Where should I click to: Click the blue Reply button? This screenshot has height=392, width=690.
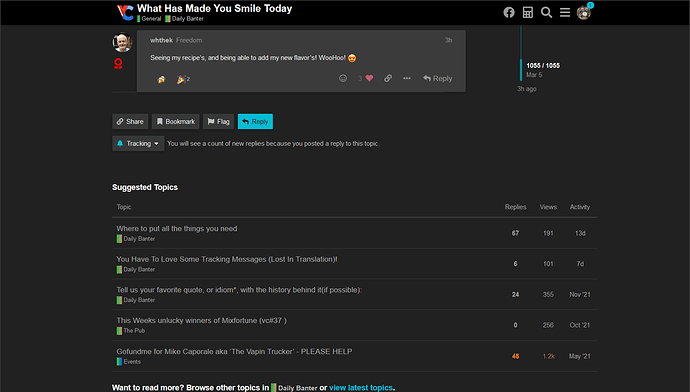(x=255, y=121)
